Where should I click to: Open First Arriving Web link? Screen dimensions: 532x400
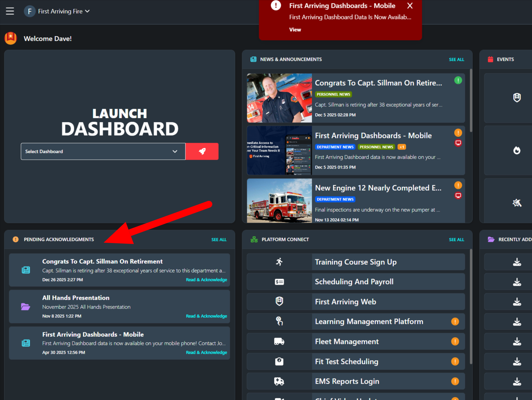tap(356, 301)
